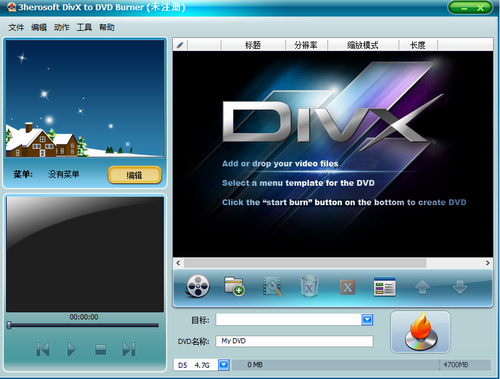This screenshot has height=379, width=500.
Task: Click the 分辨率 column header
Action: (x=306, y=45)
